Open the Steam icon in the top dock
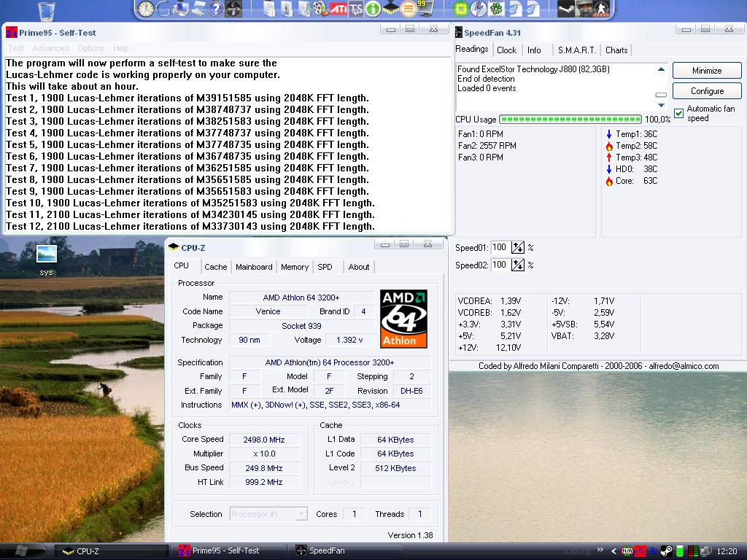This screenshot has height=560, width=747. coord(565,9)
